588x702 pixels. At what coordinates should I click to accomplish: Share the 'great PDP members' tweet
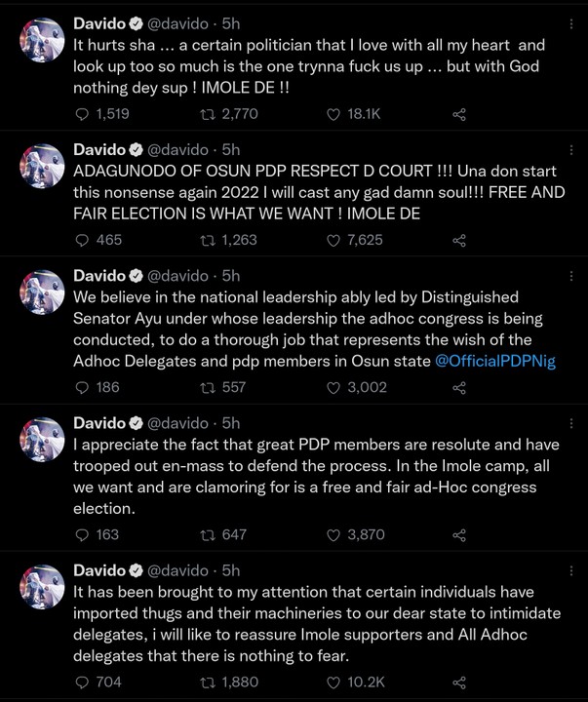coord(459,534)
